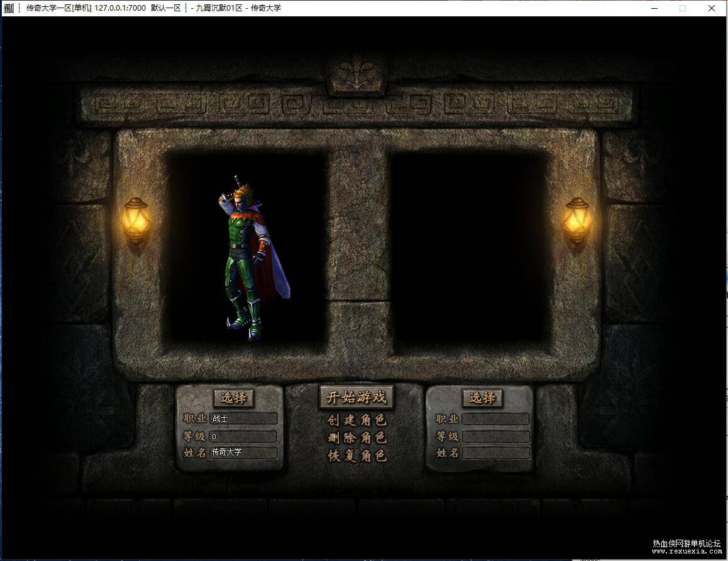The width and height of the screenshot is (728, 561).
Task: Click 选择 button for the empty right slot
Action: (482, 398)
